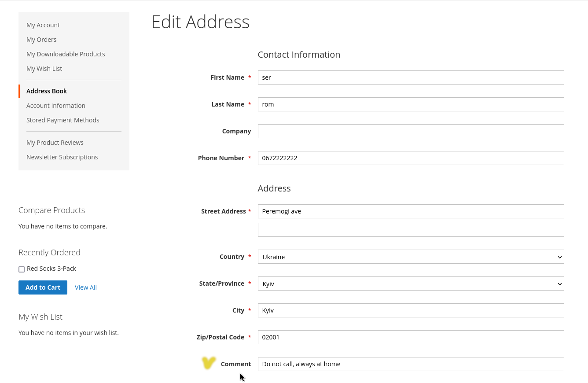Go to Account Information
The height and width of the screenshot is (383, 588).
56,106
